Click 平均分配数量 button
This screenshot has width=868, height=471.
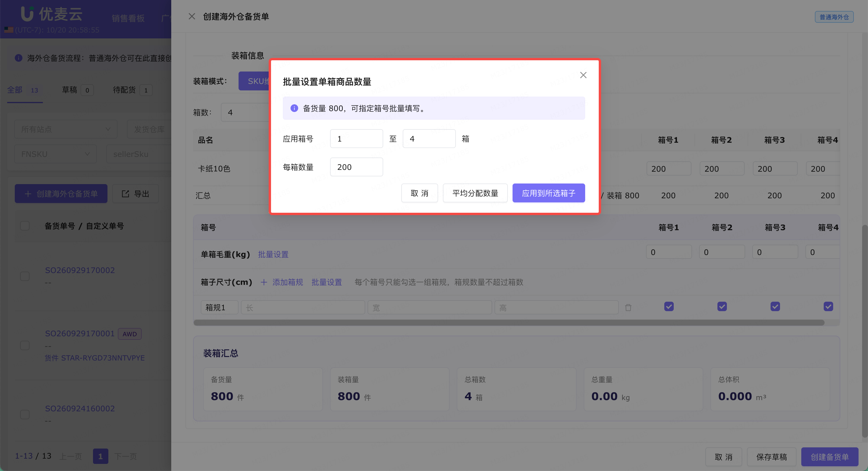point(475,193)
